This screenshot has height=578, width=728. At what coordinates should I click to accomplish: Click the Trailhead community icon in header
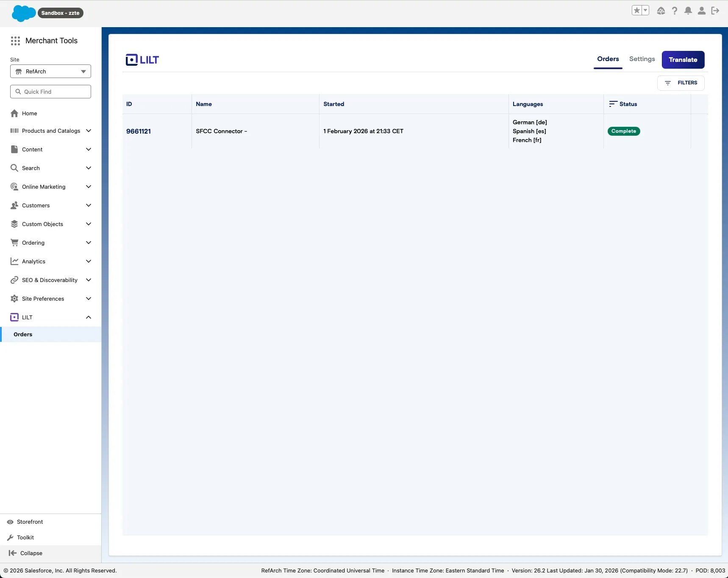pos(661,11)
